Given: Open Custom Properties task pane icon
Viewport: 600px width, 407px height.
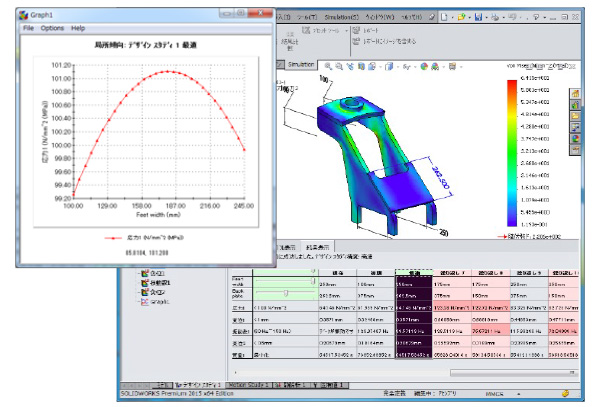Looking at the screenshot, I should (x=575, y=150).
